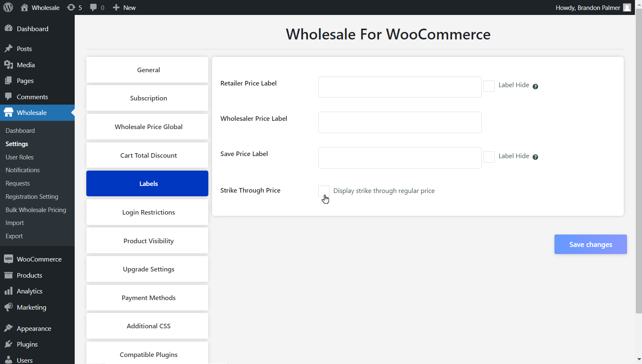Click help icon next to Retailer Label Hide
This screenshot has height=364, width=642.
(535, 86)
